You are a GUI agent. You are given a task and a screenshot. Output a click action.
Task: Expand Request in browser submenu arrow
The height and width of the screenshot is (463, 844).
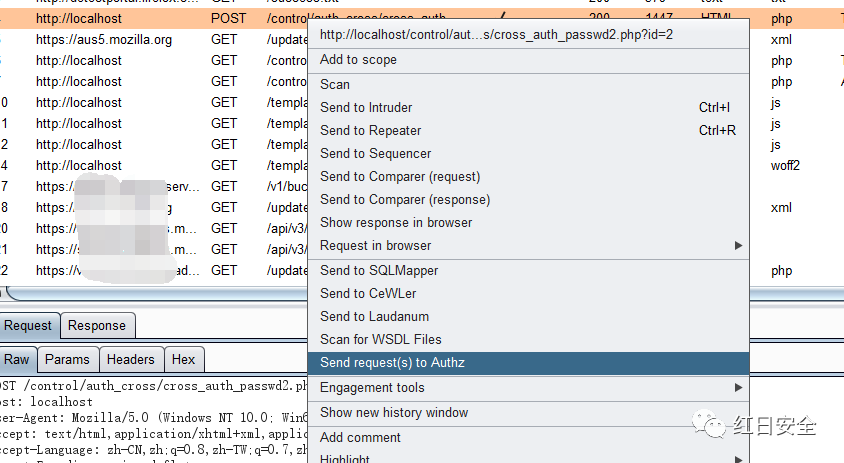coord(738,245)
